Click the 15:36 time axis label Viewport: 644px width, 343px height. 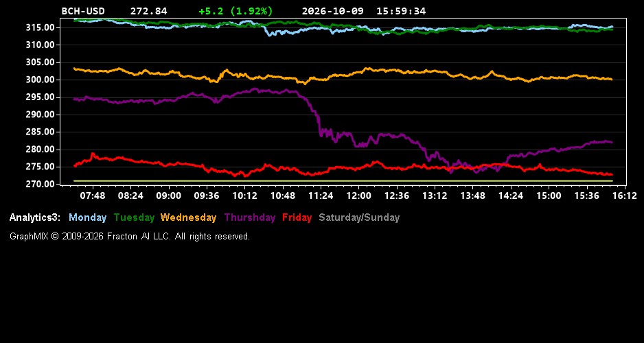point(587,196)
